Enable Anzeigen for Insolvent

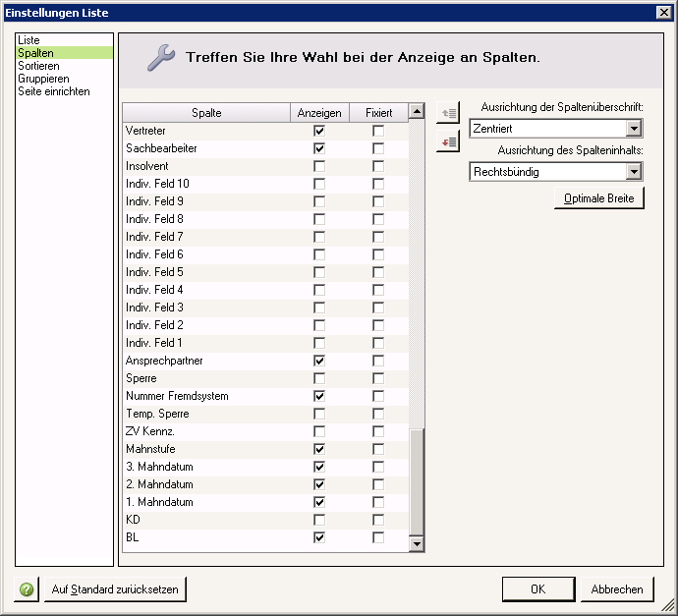(x=319, y=166)
